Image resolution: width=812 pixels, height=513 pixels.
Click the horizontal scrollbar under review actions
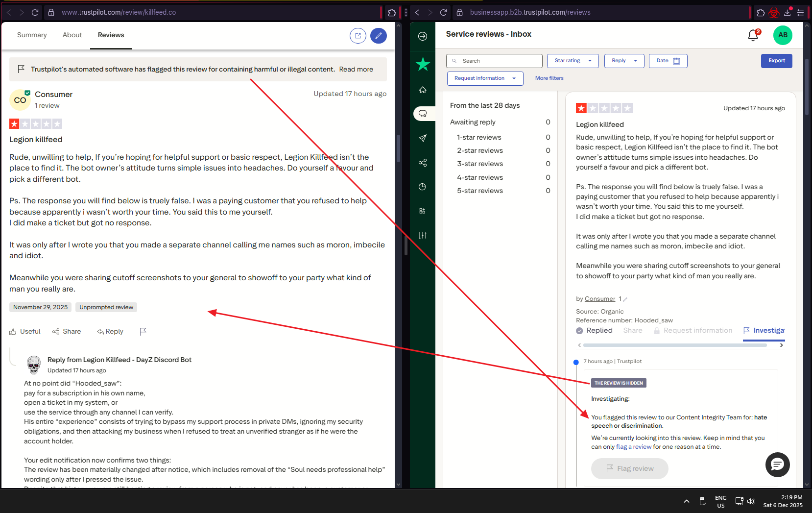pyautogui.click(x=675, y=345)
